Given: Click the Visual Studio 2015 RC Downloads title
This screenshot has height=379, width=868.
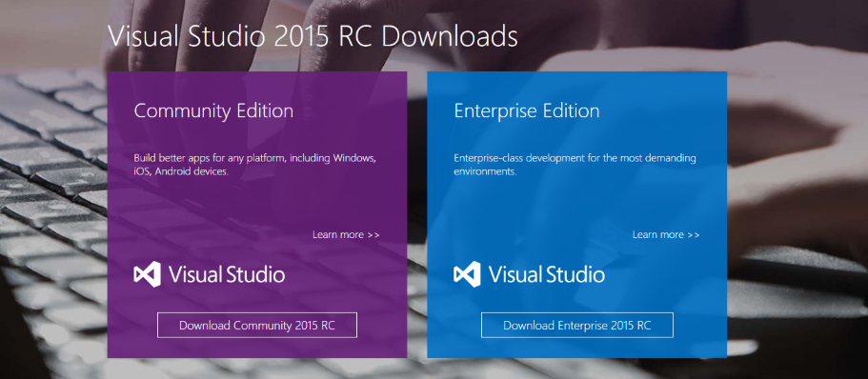Looking at the screenshot, I should [x=313, y=36].
